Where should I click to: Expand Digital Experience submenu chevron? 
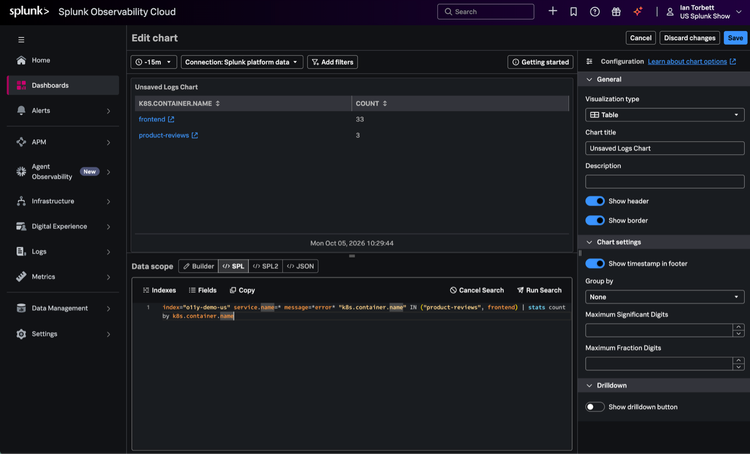pyautogui.click(x=109, y=226)
